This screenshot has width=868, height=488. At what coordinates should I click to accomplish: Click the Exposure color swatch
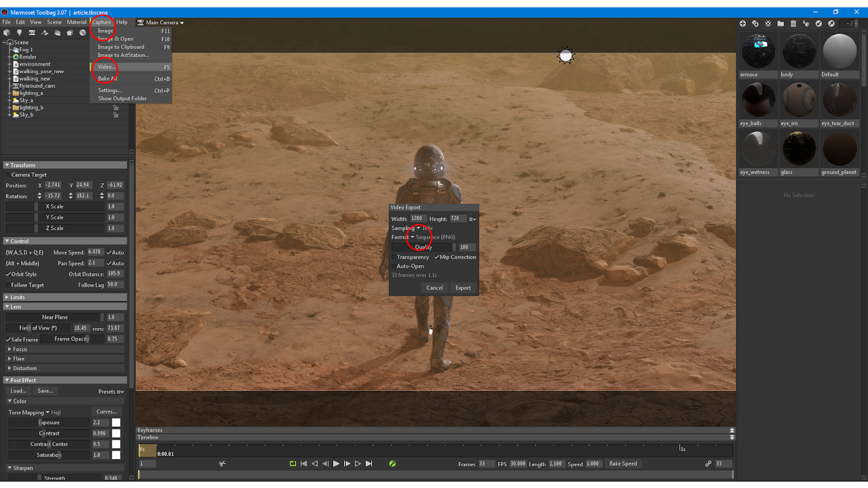(x=116, y=422)
